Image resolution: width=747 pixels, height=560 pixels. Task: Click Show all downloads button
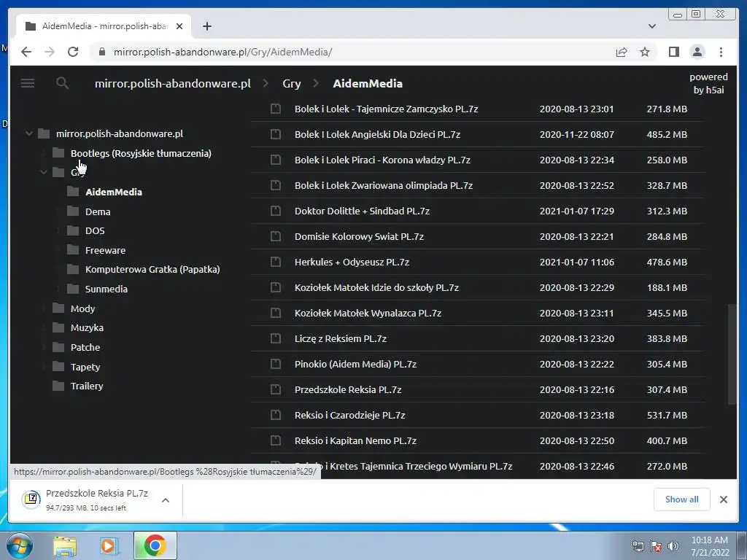point(682,499)
